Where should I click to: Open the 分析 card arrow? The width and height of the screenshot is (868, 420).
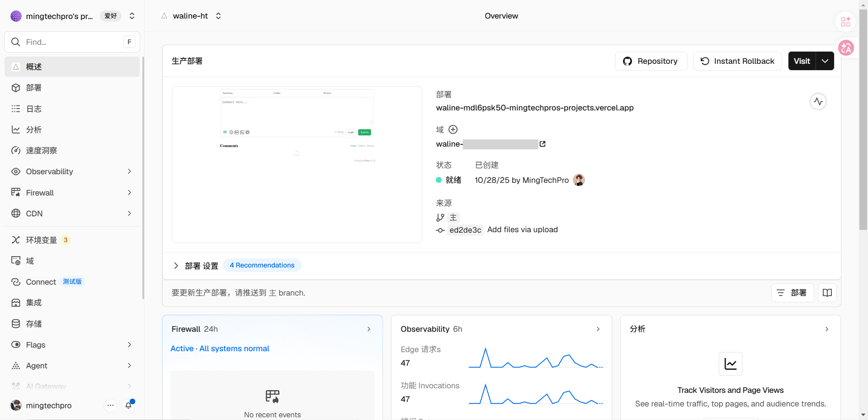(x=827, y=329)
